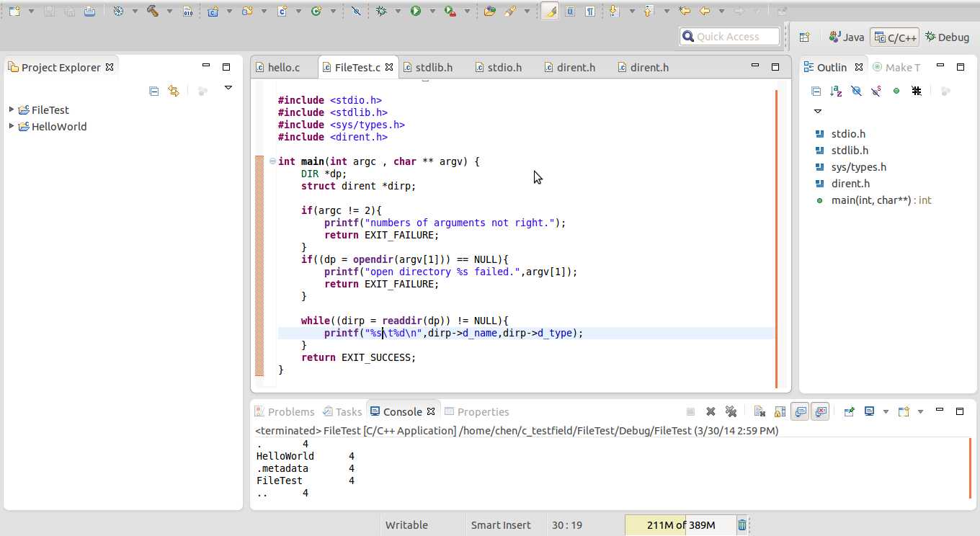Viewport: 980px width, 536px height.
Task: Click the New class green C icon
Action: 316,11
